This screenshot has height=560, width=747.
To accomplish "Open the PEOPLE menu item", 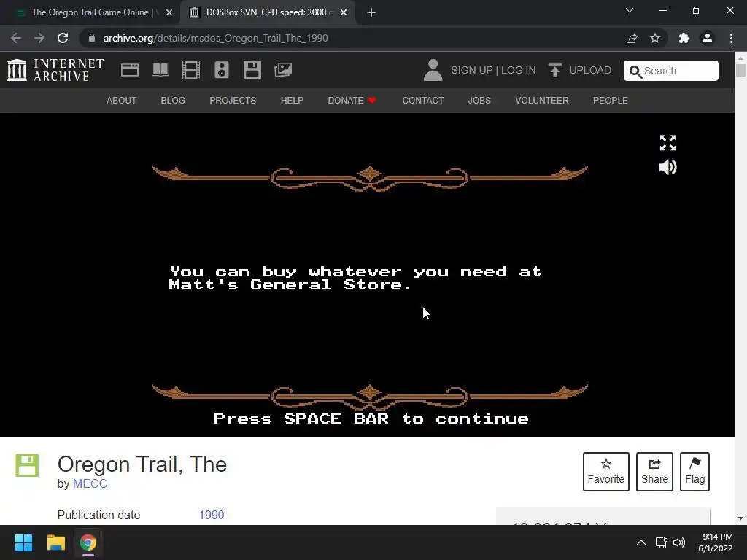I will (x=611, y=101).
